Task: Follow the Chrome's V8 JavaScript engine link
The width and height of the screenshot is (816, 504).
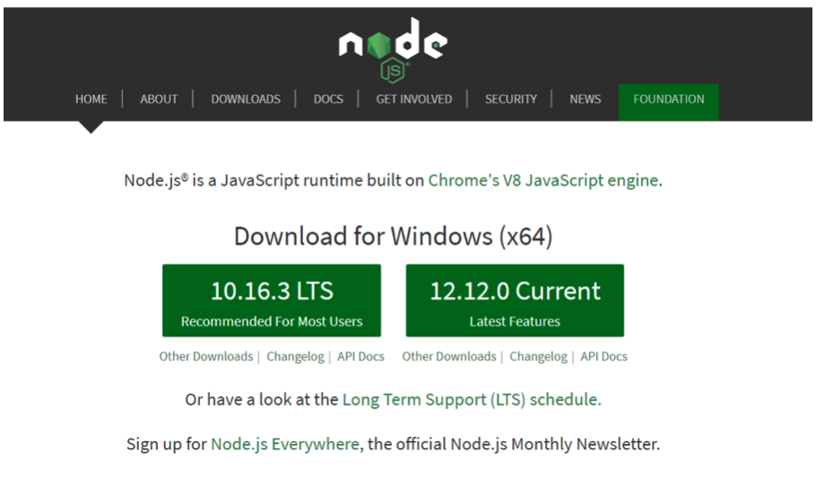Action: click(543, 180)
